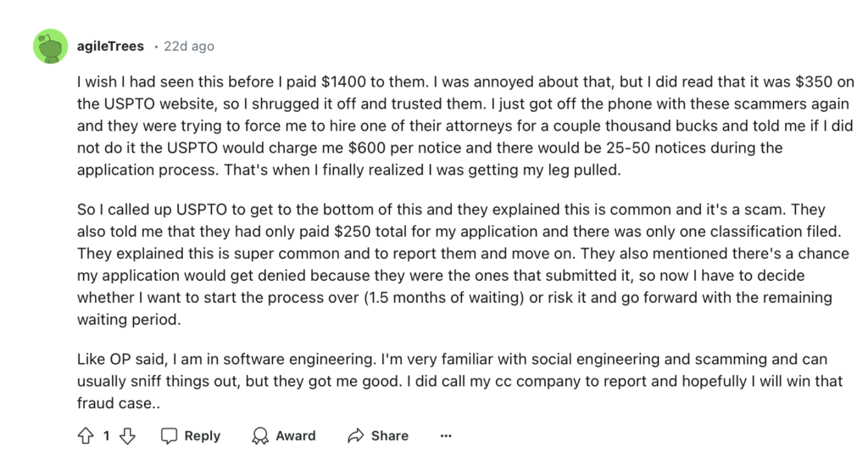Click the Share arrow icon

click(x=356, y=435)
